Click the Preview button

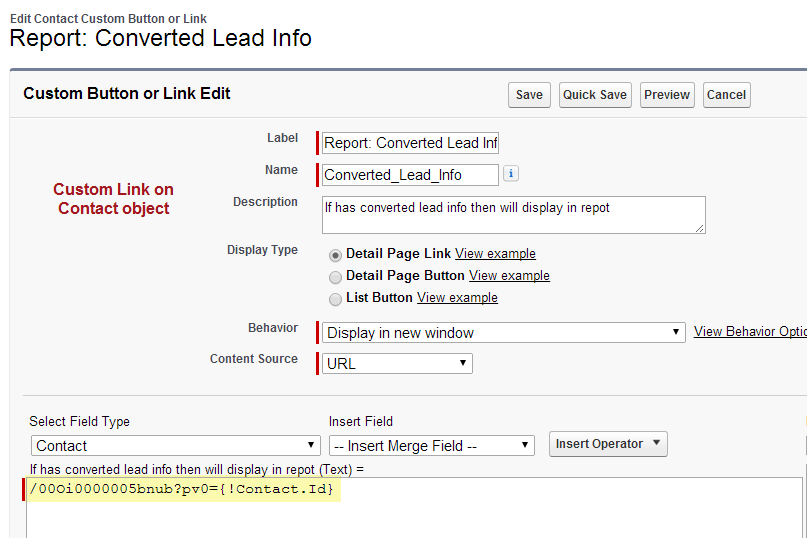[x=667, y=95]
